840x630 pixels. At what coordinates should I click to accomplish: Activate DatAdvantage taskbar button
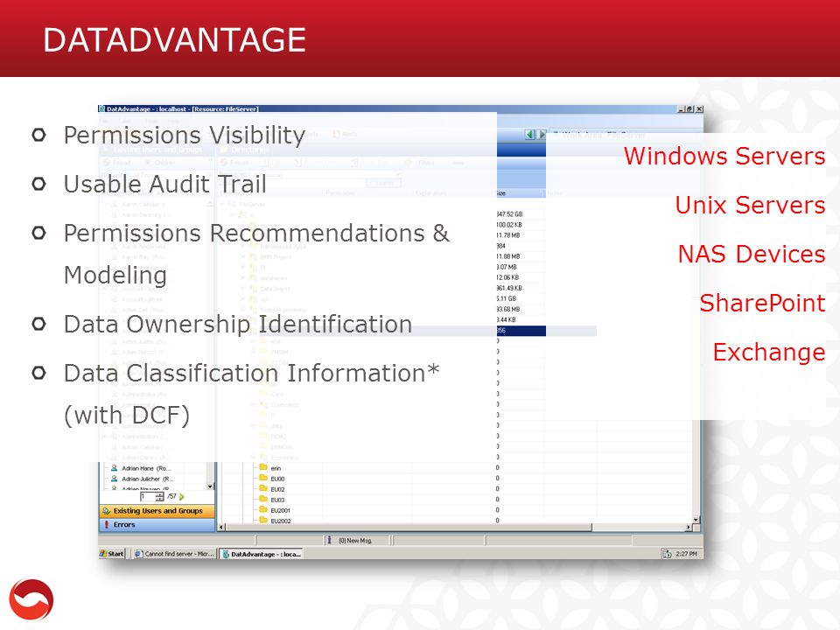tap(262, 554)
